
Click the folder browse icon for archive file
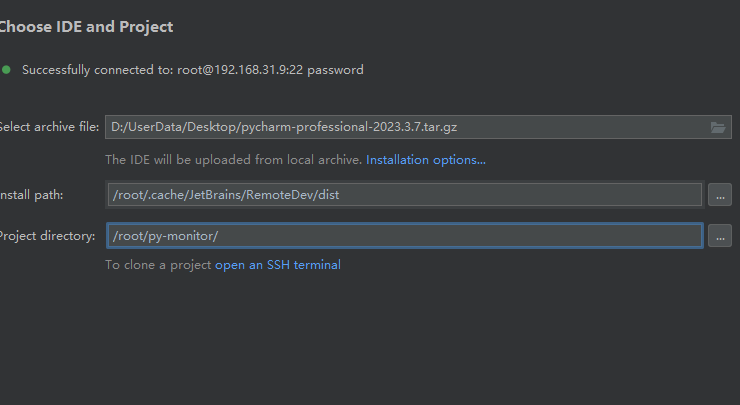[x=717, y=127]
